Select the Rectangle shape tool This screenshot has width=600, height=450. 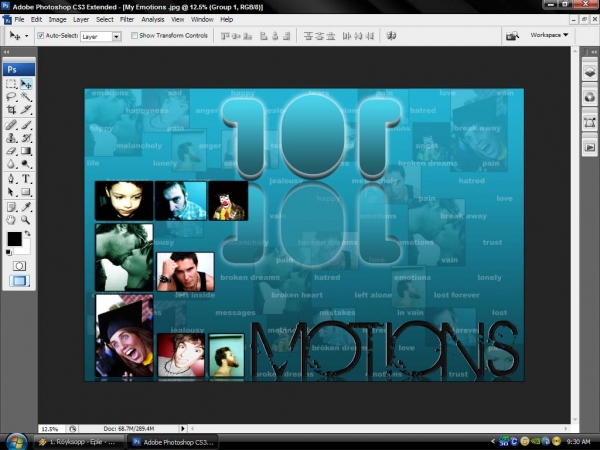[26, 192]
